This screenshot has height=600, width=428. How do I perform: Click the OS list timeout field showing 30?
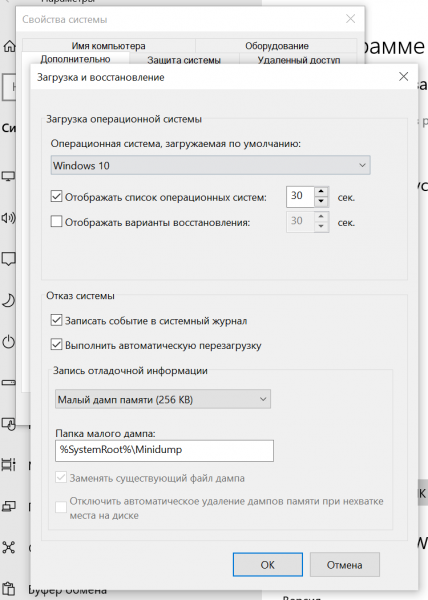point(300,197)
